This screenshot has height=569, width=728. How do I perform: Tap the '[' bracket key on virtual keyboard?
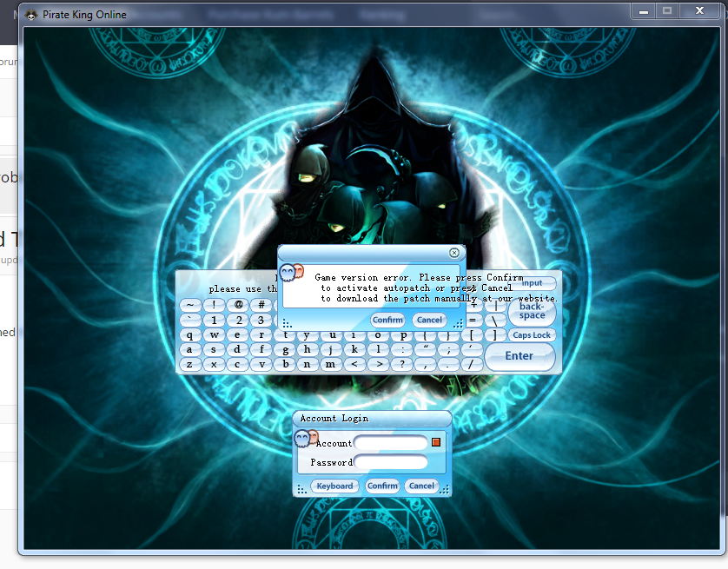coord(472,335)
